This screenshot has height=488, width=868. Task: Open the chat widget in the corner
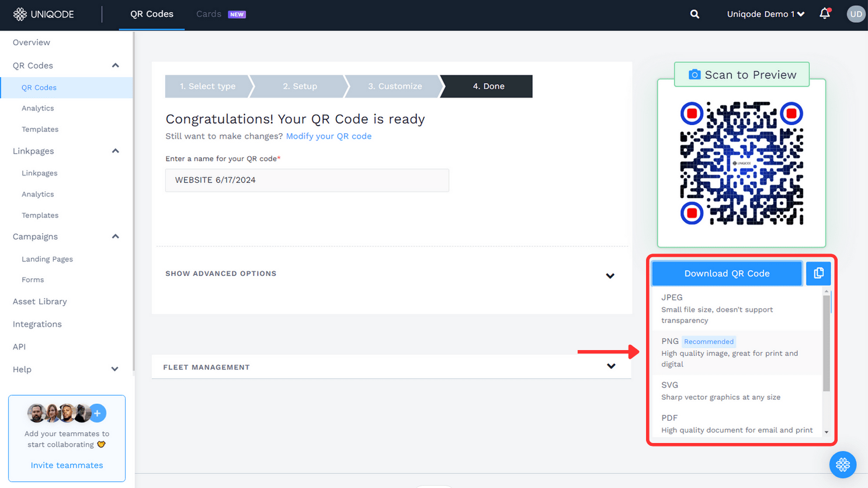tap(843, 465)
